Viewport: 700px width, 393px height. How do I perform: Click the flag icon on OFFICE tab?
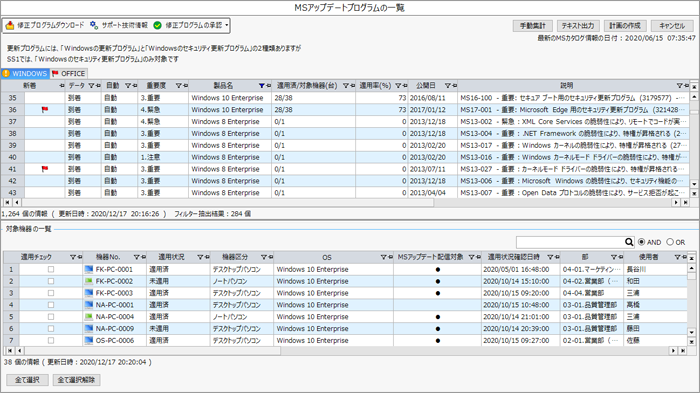click(x=55, y=73)
